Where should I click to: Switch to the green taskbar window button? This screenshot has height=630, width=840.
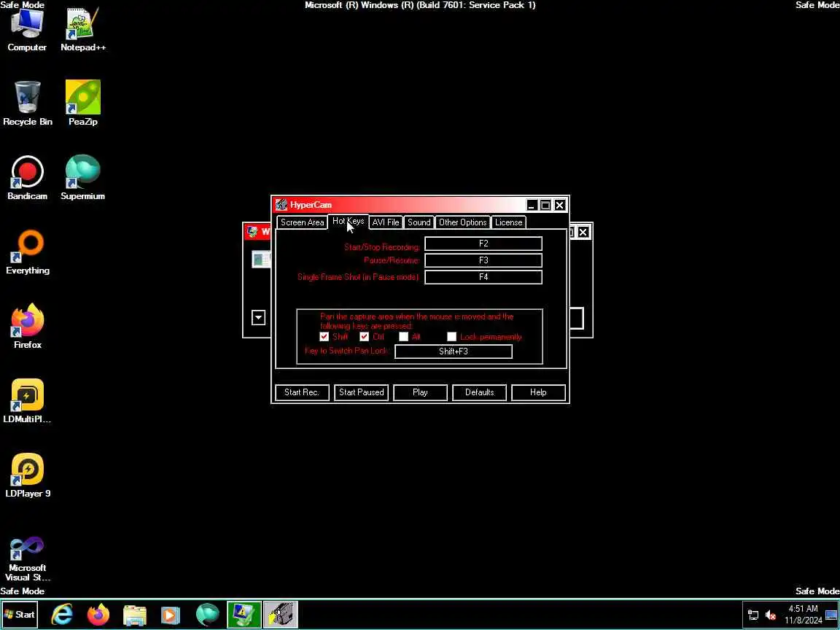[x=244, y=615]
